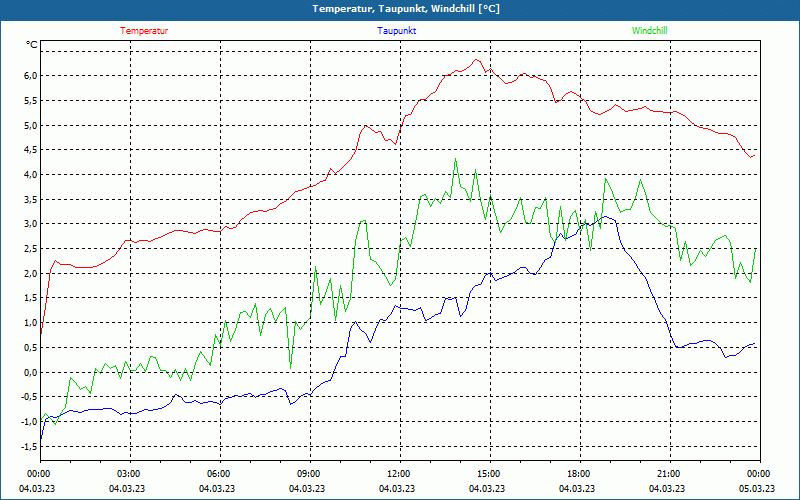
Task: Click the 15:00 time axis label
Action: (489, 474)
